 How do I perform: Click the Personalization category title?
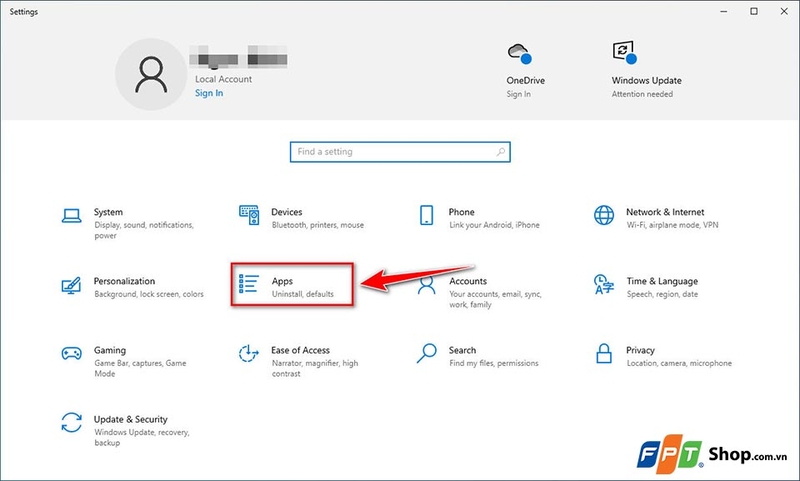[124, 281]
